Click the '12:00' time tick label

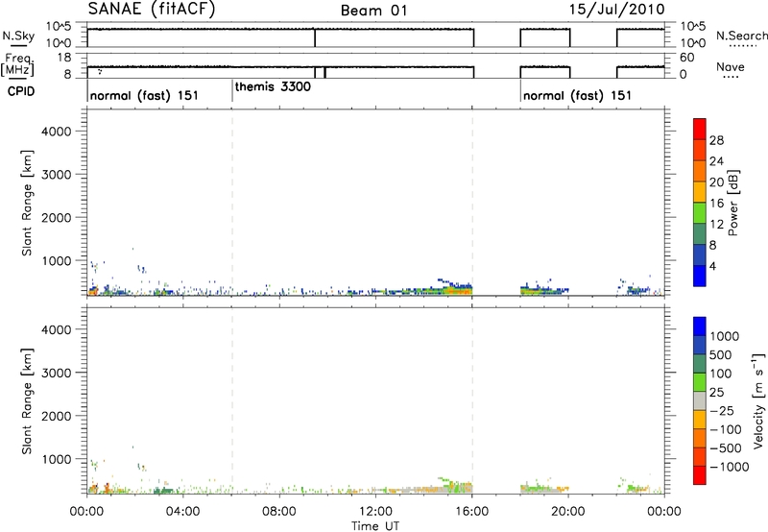click(x=375, y=512)
